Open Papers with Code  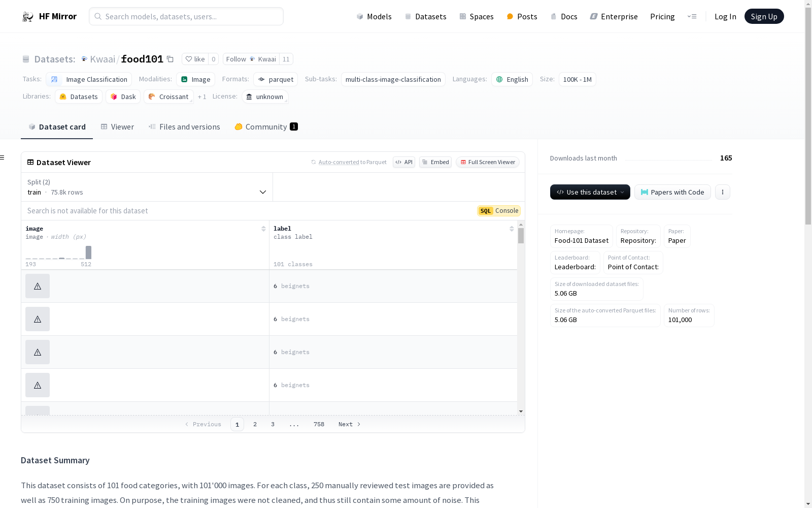(x=672, y=192)
